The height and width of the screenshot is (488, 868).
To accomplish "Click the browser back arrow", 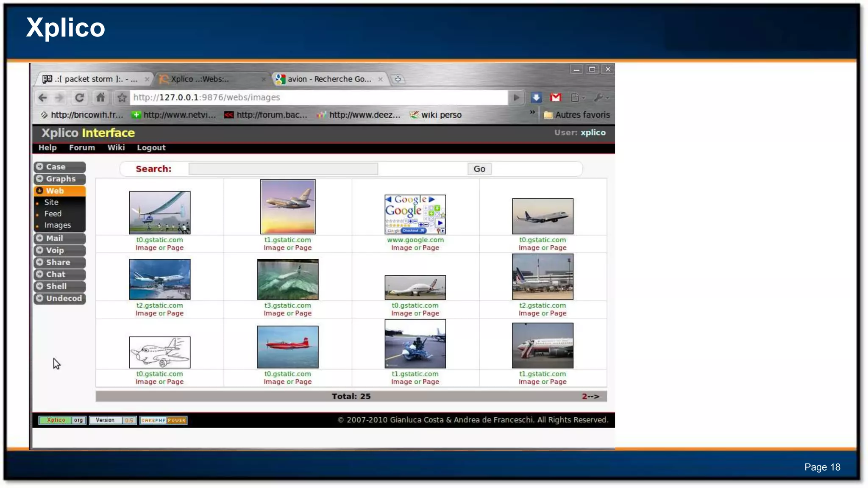I will point(43,97).
